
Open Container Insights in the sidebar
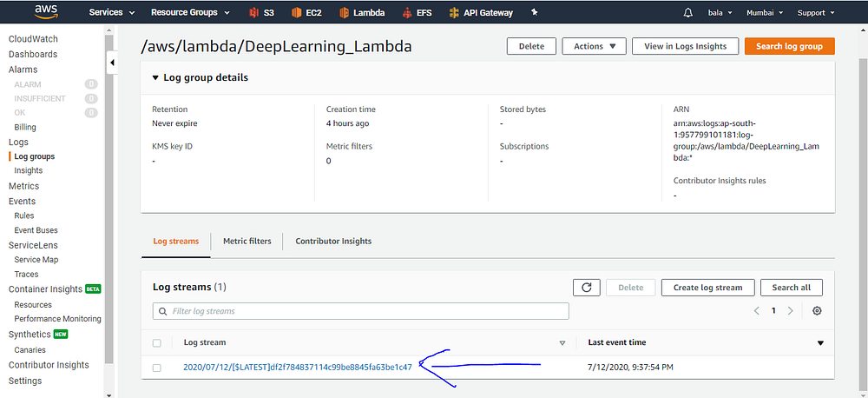coord(45,289)
